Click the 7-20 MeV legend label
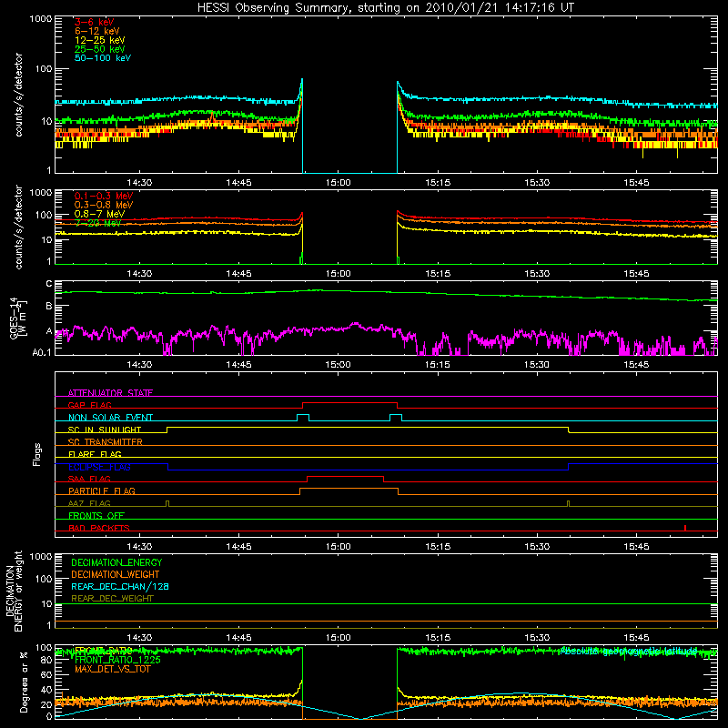 tap(97, 223)
